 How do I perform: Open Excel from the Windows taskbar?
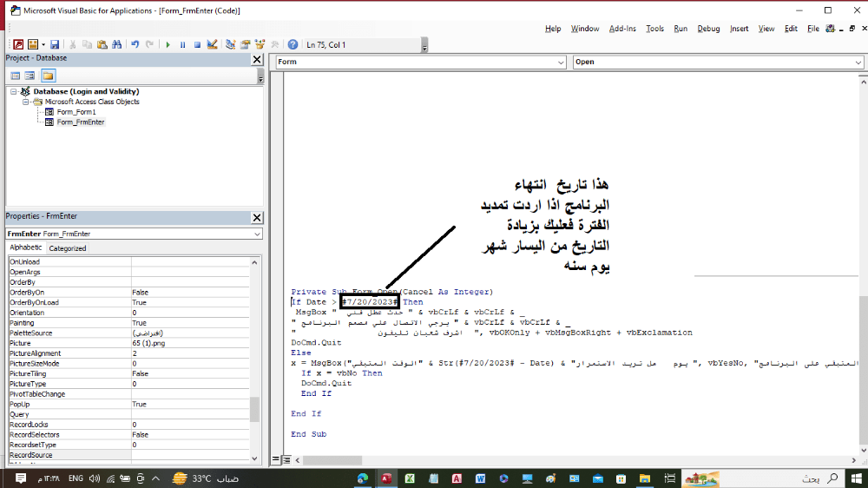point(410,478)
